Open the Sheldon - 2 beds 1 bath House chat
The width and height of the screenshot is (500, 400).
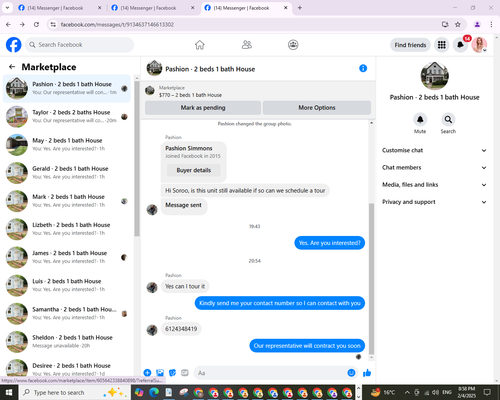(x=67, y=342)
